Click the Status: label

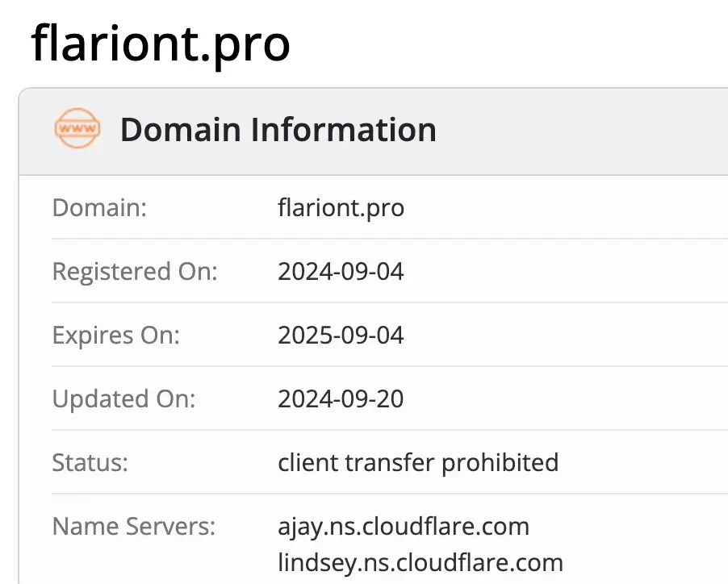coord(90,462)
